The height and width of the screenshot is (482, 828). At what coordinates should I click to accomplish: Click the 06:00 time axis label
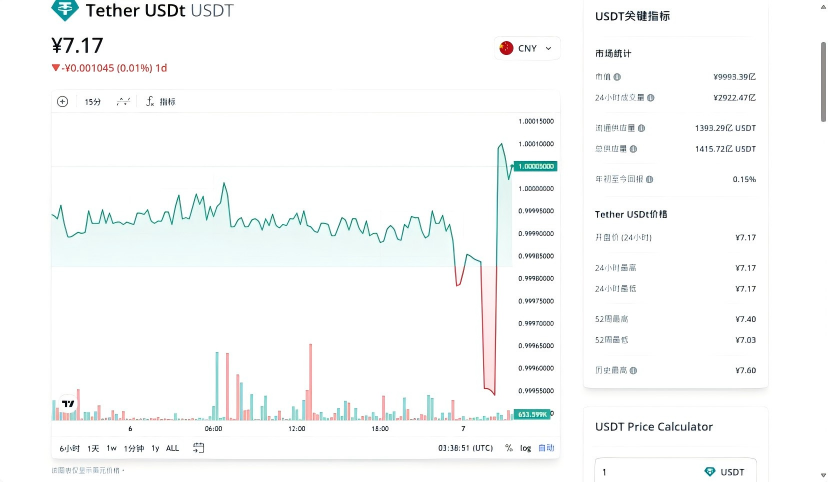coord(213,429)
